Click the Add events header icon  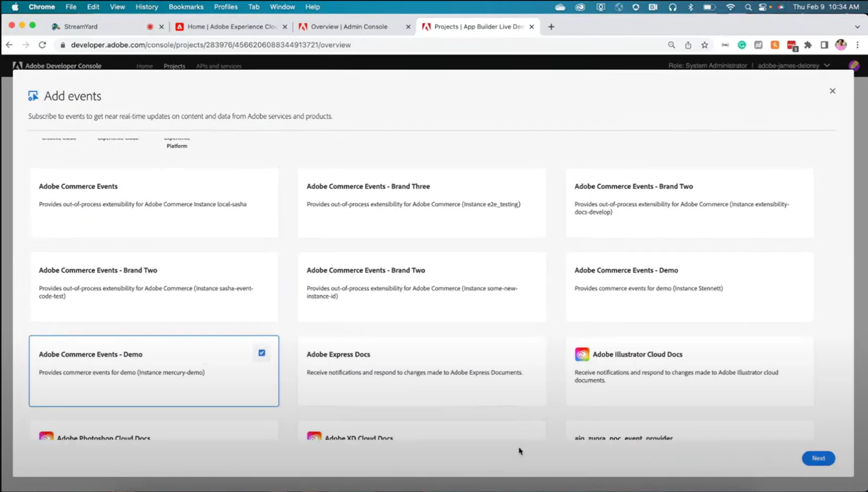pyautogui.click(x=33, y=96)
